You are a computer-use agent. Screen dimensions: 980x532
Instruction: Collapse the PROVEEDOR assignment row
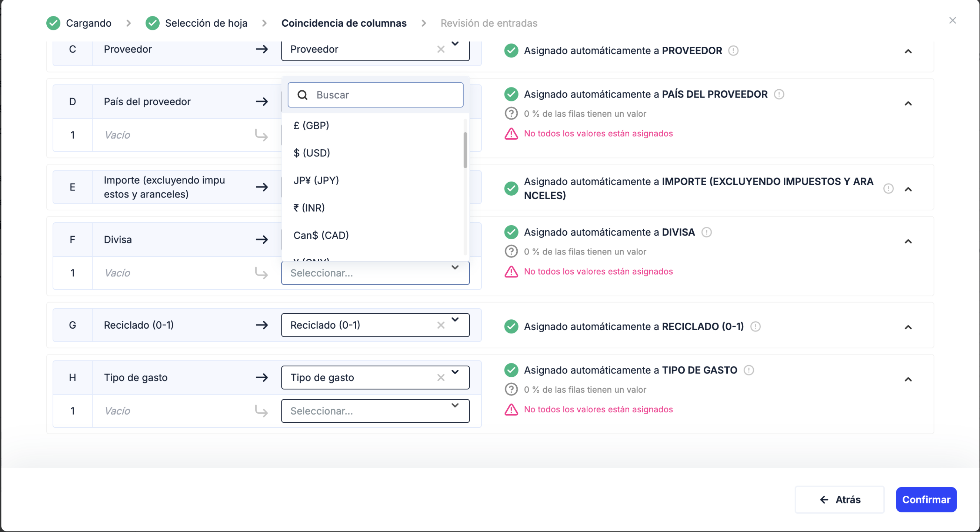click(x=909, y=51)
